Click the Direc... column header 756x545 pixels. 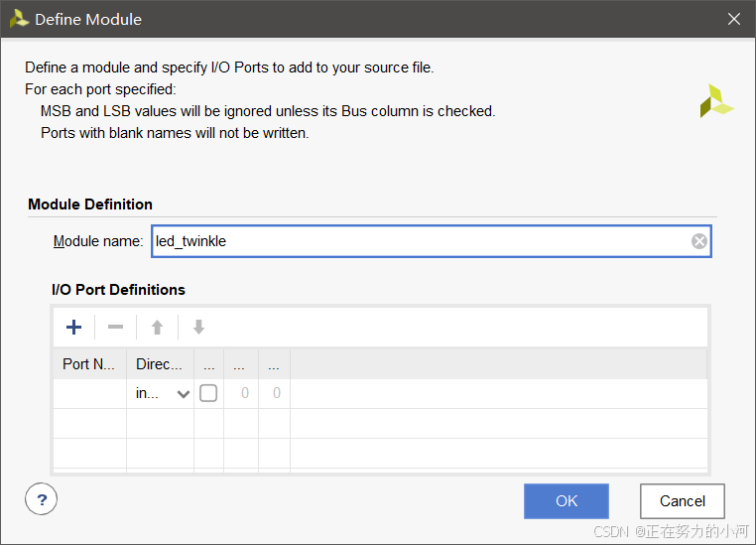[x=161, y=364]
